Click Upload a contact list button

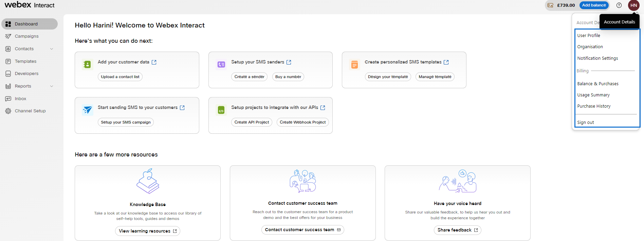[x=120, y=77]
